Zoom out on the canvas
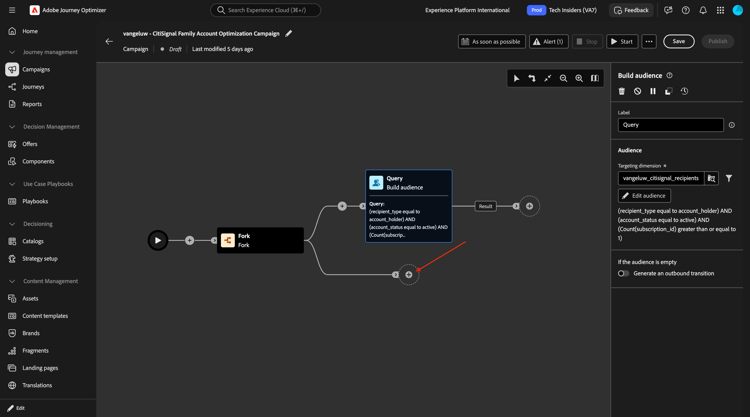The width and height of the screenshot is (750, 417). tap(563, 78)
